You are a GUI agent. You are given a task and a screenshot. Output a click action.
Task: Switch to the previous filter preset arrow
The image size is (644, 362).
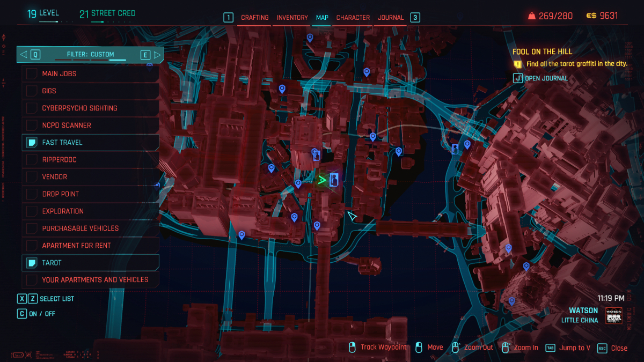[24, 54]
